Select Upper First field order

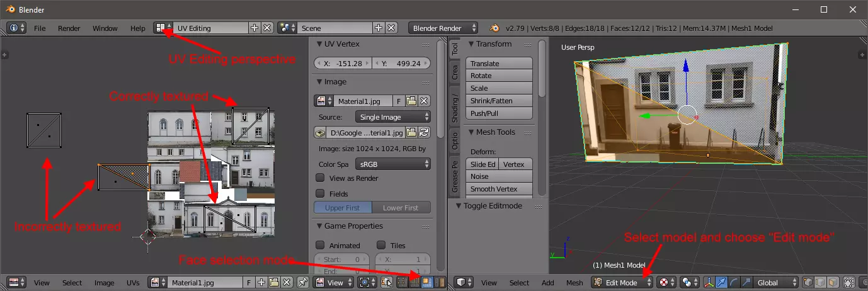coord(343,208)
